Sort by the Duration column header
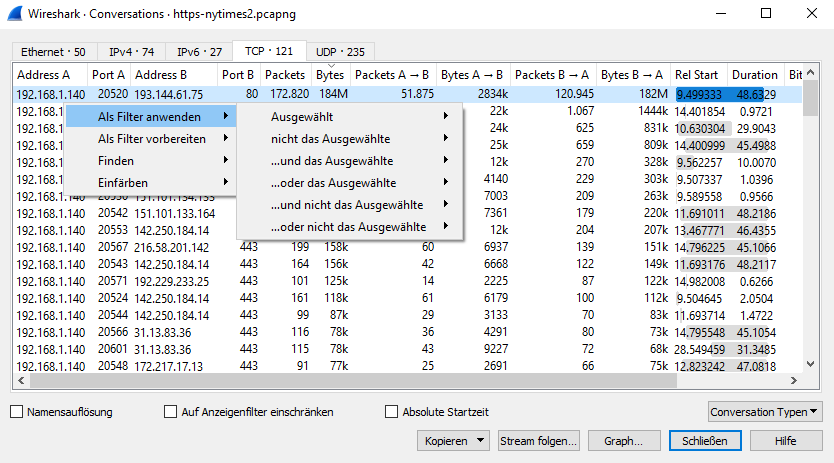 756,75
